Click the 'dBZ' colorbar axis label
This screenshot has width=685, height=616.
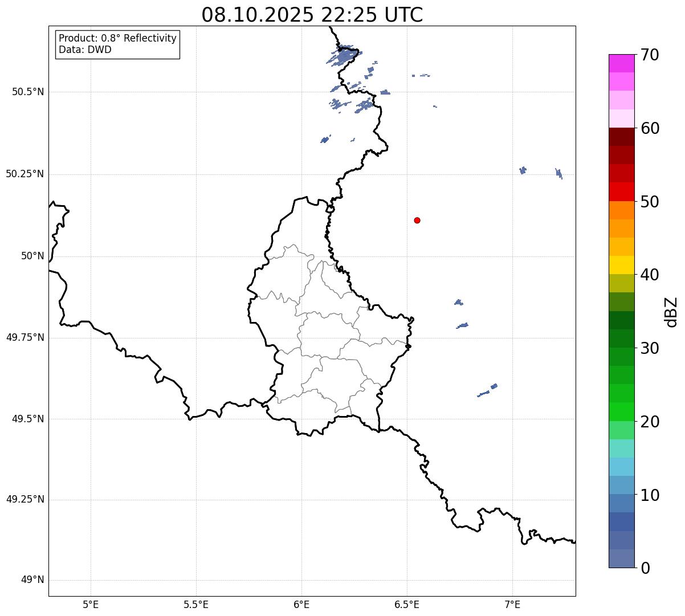671,312
